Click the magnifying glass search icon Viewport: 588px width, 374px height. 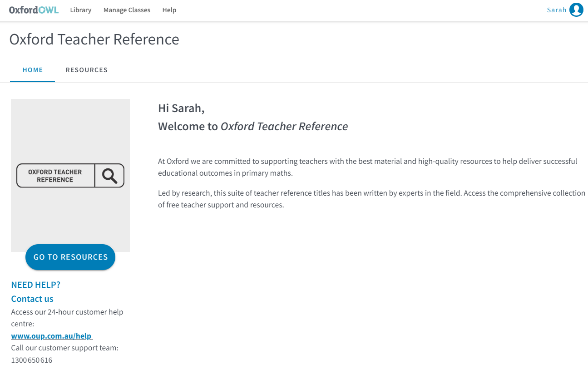(x=109, y=176)
